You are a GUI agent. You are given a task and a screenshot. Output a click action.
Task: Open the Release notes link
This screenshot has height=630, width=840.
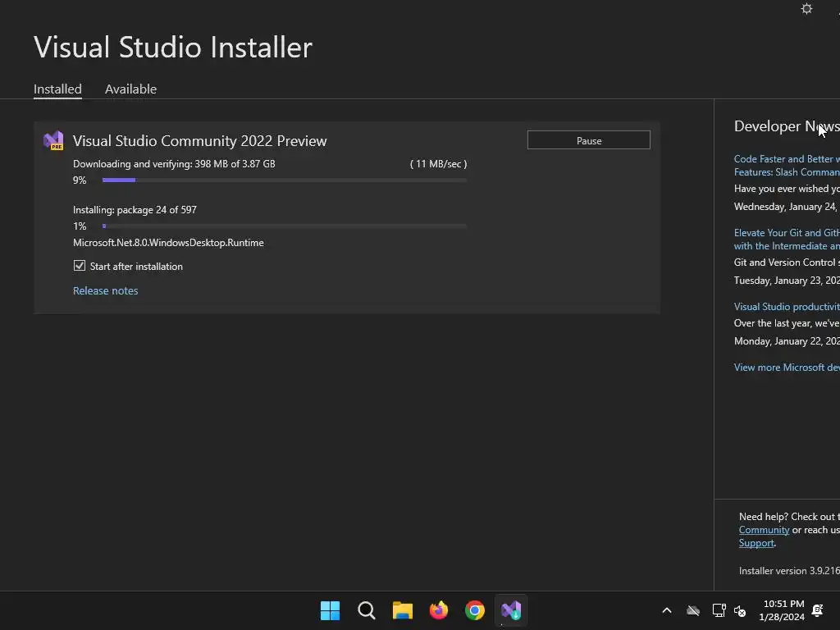[106, 290]
